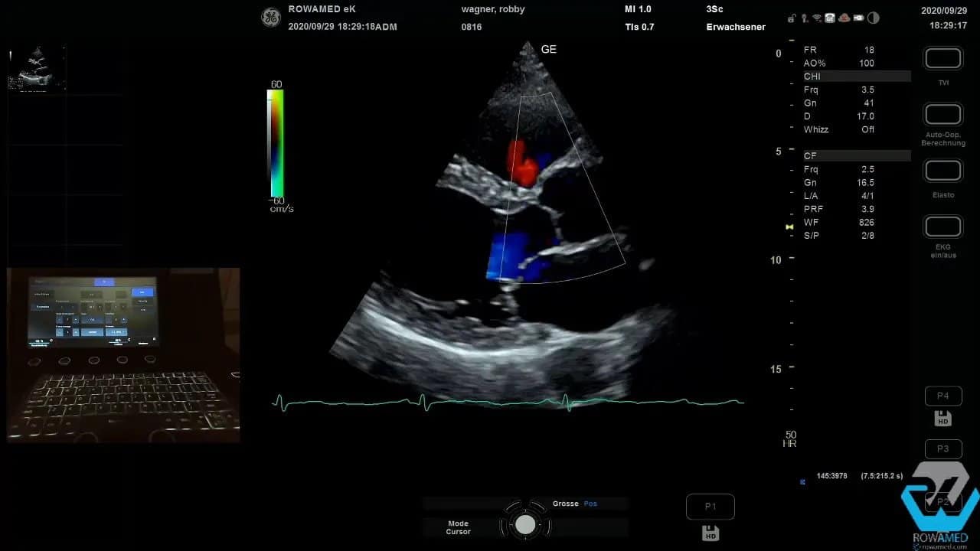Click the HD save icon below P4
Screen dimensions: 980x551
click(x=942, y=418)
